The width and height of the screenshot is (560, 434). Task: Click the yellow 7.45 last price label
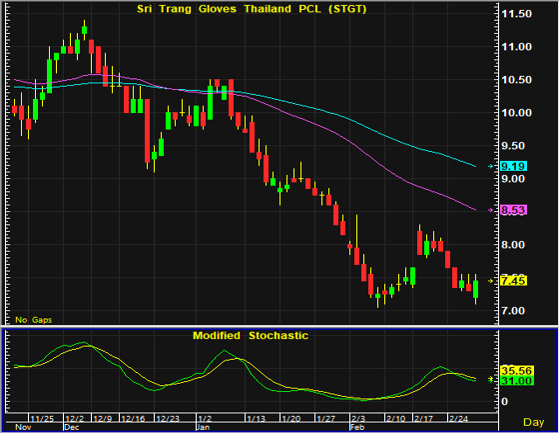(x=514, y=281)
